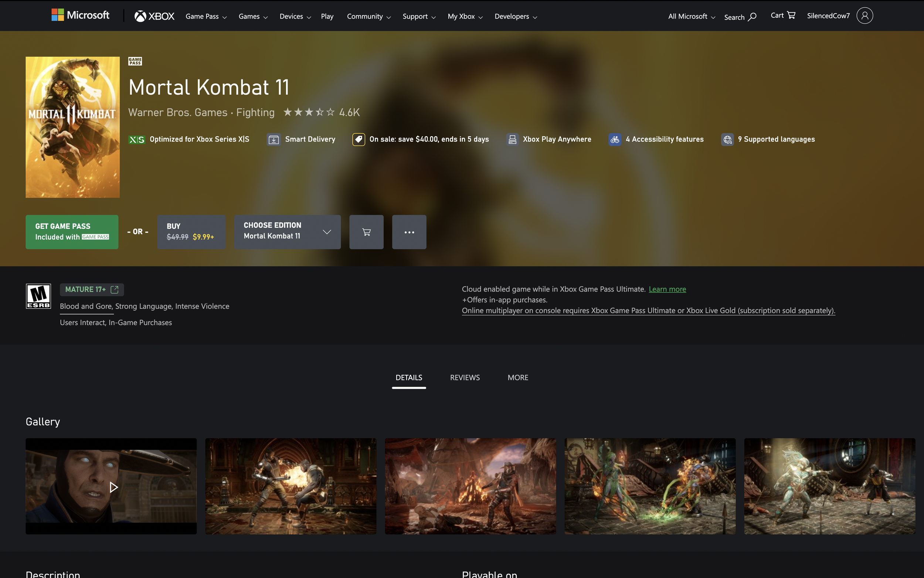Viewport: 924px width, 578px height.
Task: Click the search magnifier icon
Action: click(x=752, y=17)
